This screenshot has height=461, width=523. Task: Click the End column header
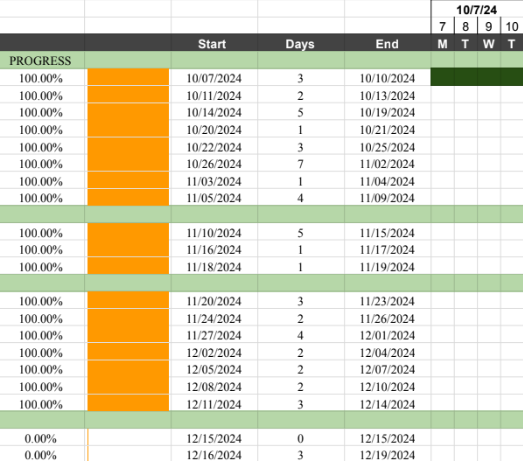coord(387,43)
